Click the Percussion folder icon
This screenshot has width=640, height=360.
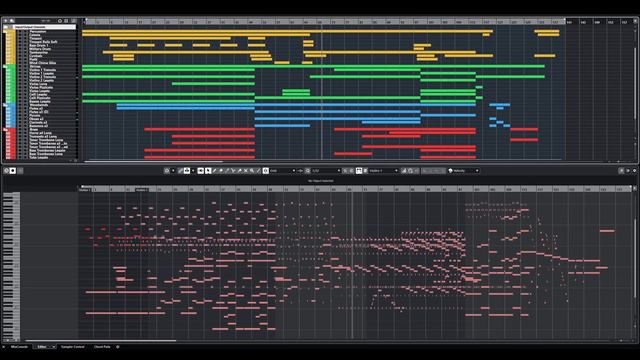point(5,31)
